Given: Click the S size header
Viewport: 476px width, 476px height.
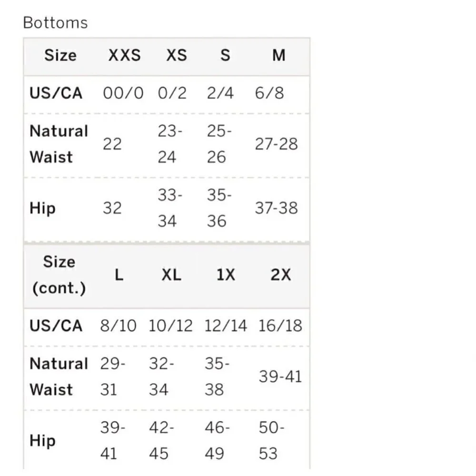Looking at the screenshot, I should point(225,55).
